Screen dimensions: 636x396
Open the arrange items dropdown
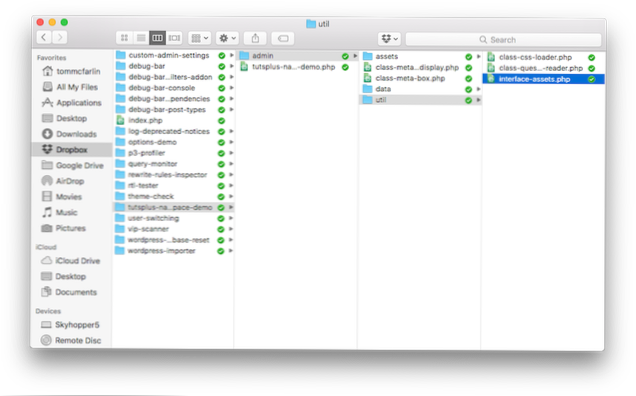tap(199, 38)
